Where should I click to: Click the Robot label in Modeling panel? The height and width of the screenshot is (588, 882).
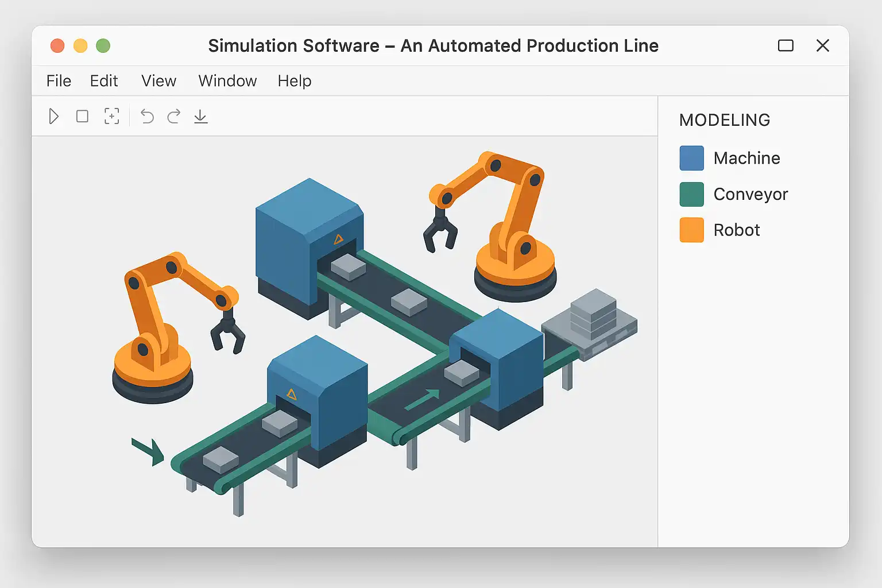coord(737,230)
